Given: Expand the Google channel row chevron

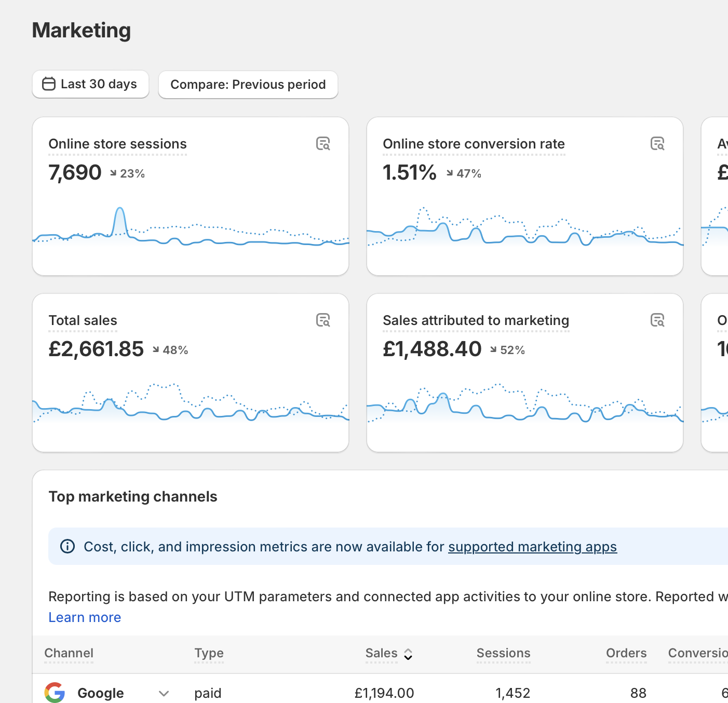Looking at the screenshot, I should [x=164, y=693].
